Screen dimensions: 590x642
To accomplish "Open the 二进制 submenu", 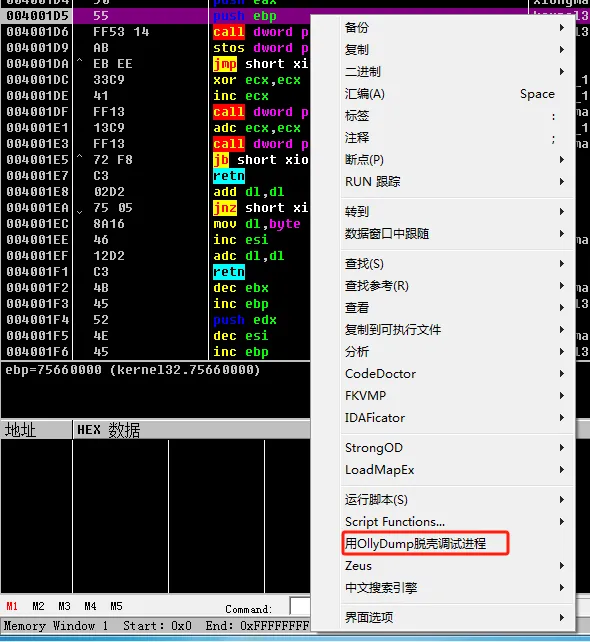I will (x=455, y=72).
